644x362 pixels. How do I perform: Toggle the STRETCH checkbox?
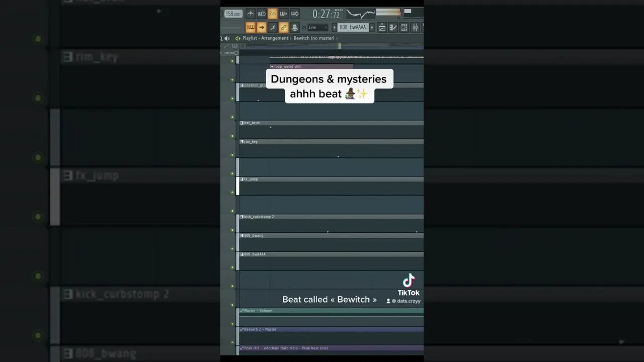coord(236,53)
